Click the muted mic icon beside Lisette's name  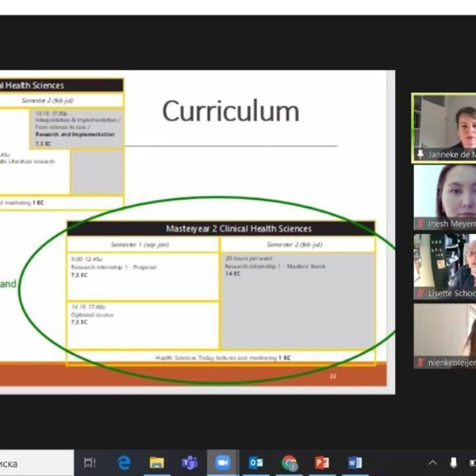(x=420, y=293)
